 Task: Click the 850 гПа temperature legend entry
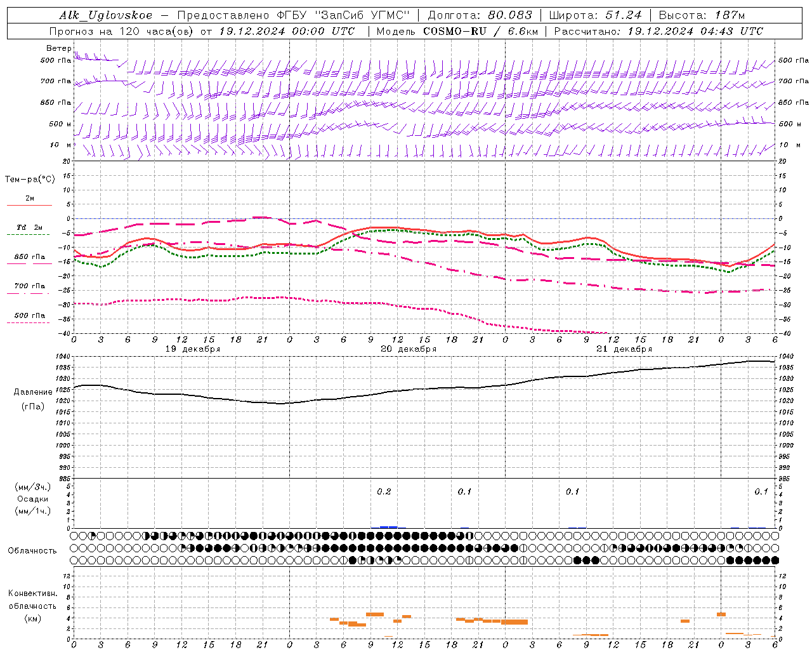pos(29,257)
